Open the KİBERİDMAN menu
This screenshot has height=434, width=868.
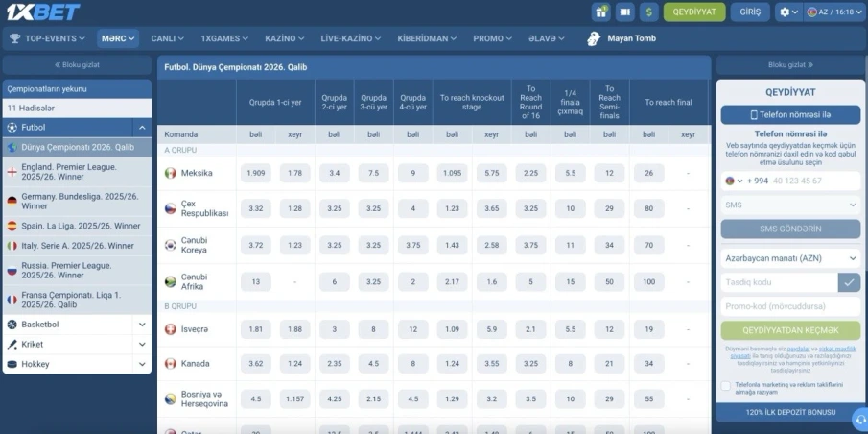point(427,38)
